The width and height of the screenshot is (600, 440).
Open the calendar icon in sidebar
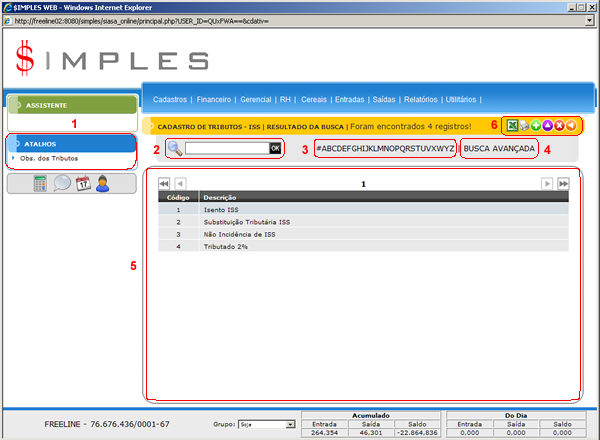pyautogui.click(x=83, y=183)
